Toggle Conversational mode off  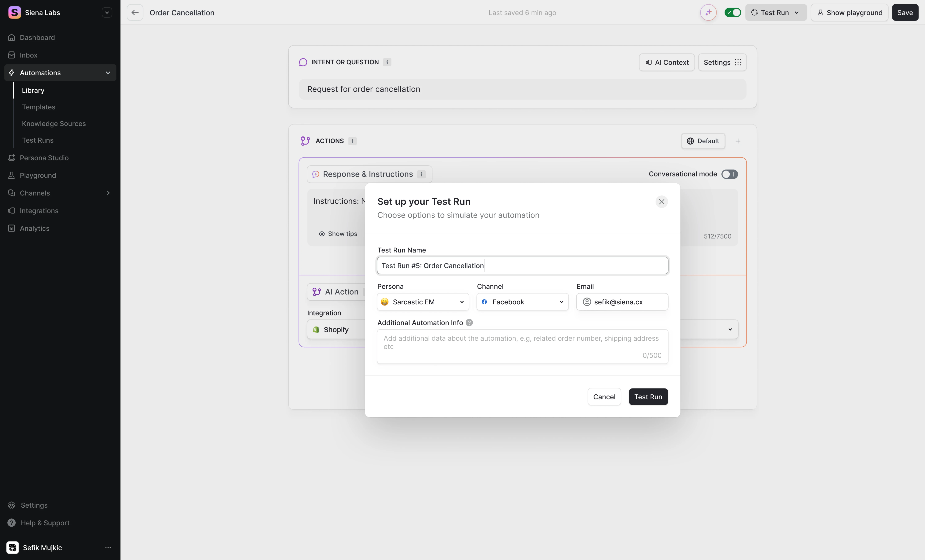click(x=729, y=174)
